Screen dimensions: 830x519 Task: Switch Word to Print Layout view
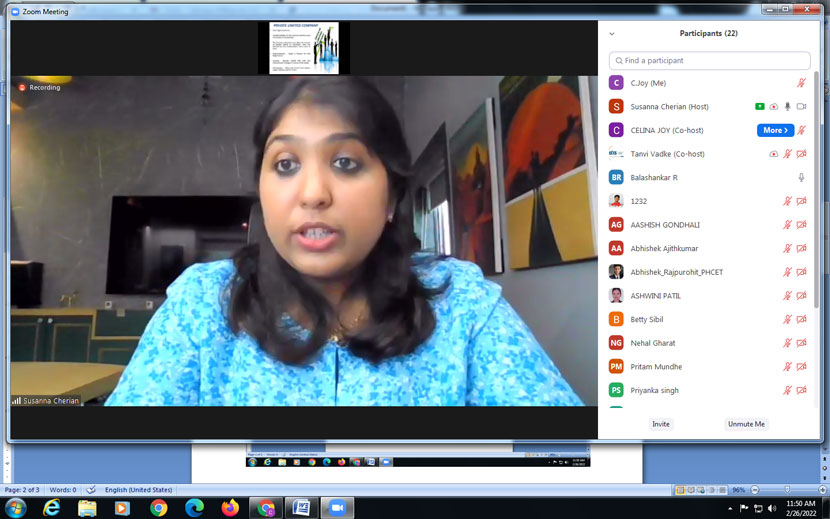(680, 490)
